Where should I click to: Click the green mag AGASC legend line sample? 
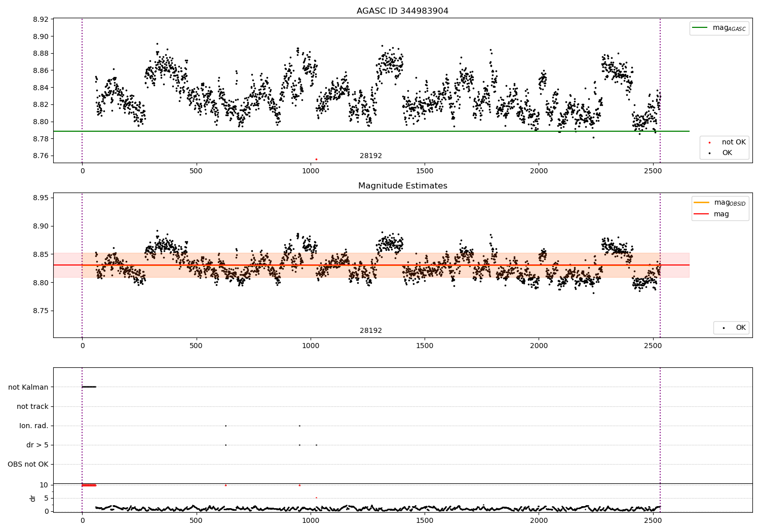point(700,28)
